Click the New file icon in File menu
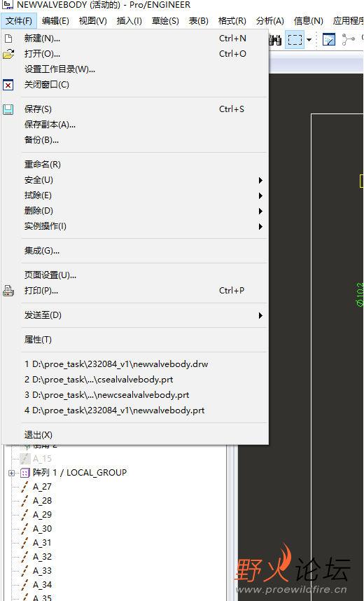Image resolution: width=364 pixels, height=601 pixels. click(x=8, y=39)
